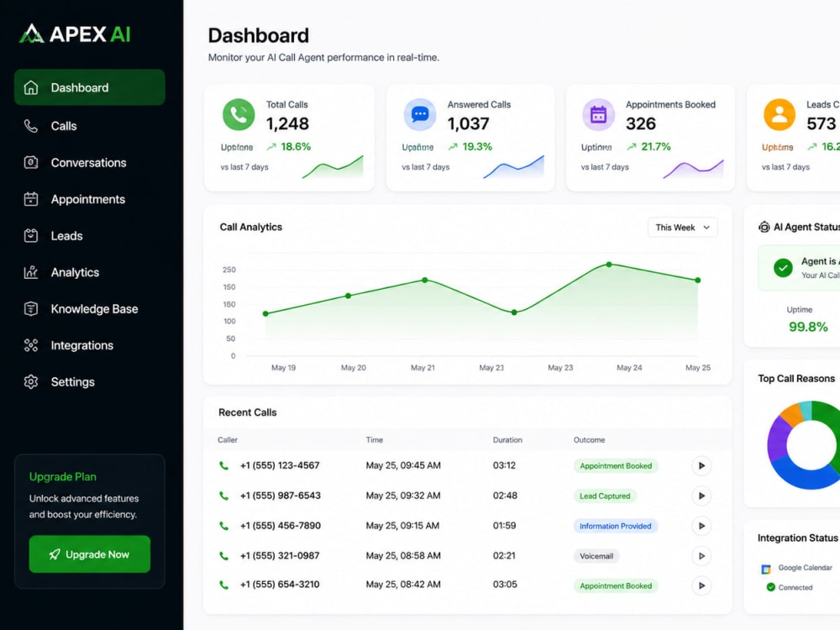Click the Lead Captured outcome tag
Viewport: 840px width, 630px height.
pyautogui.click(x=605, y=496)
